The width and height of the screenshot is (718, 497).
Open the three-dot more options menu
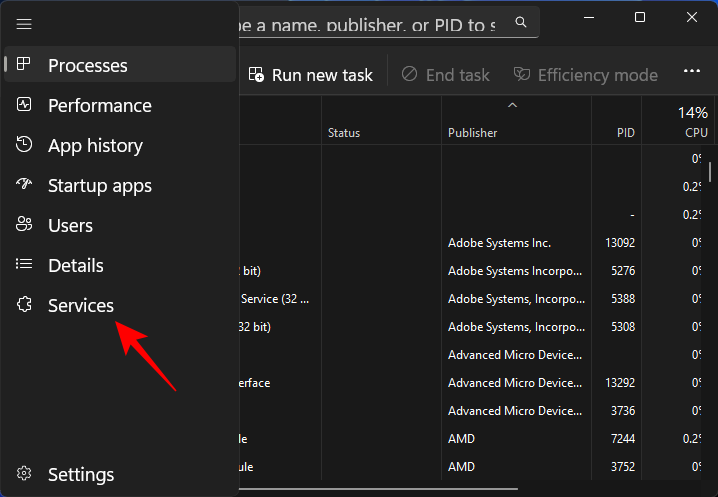click(691, 73)
